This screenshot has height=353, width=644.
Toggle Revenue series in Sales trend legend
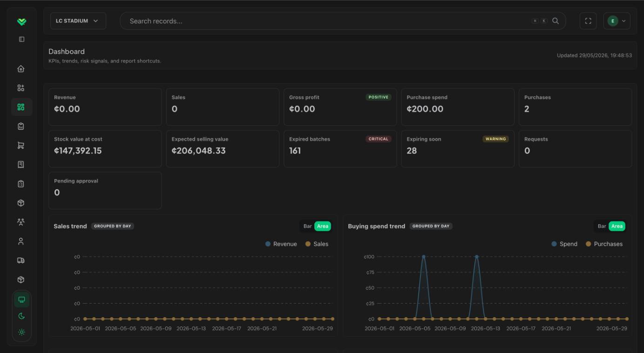(281, 244)
